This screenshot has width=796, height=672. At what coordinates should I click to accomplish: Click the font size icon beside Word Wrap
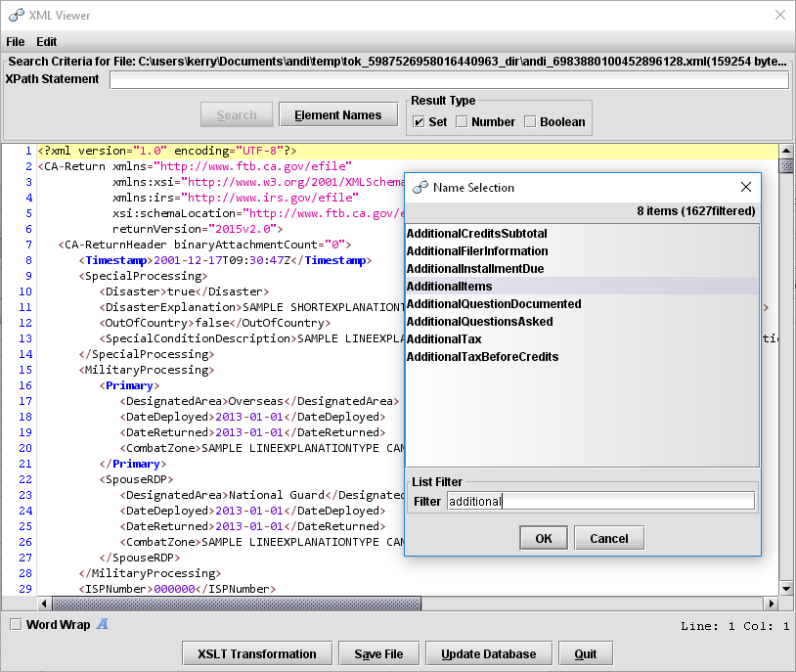[103, 624]
